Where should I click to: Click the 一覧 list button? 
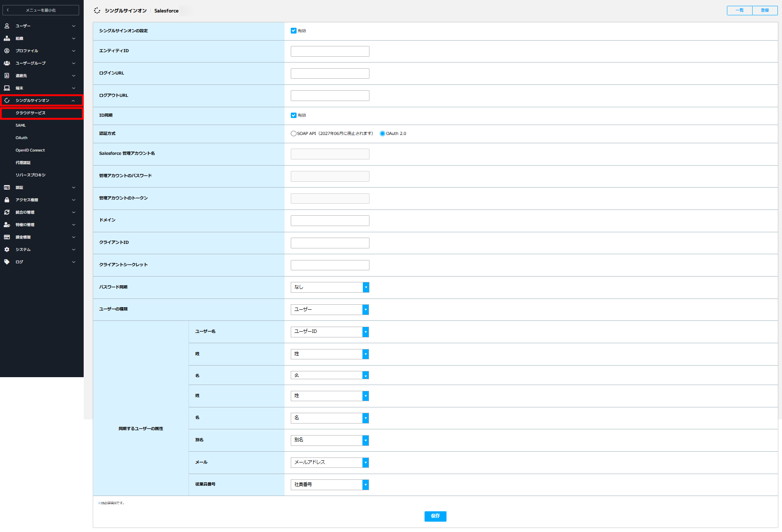[x=740, y=10]
